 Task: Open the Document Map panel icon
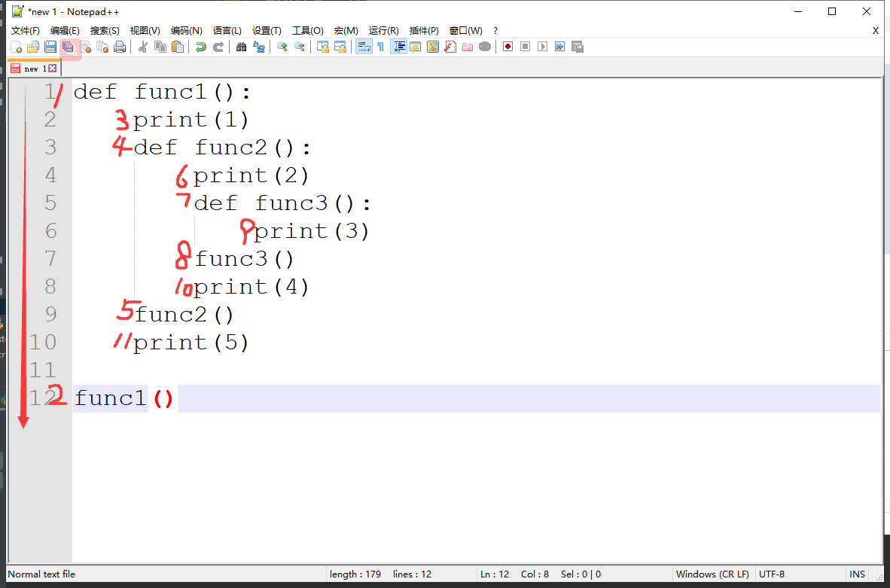tap(433, 47)
